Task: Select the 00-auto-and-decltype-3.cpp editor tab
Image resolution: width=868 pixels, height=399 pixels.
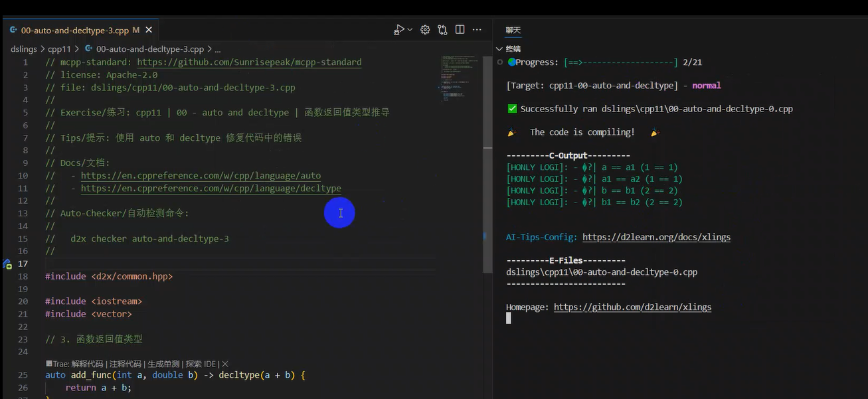Action: [x=80, y=31]
